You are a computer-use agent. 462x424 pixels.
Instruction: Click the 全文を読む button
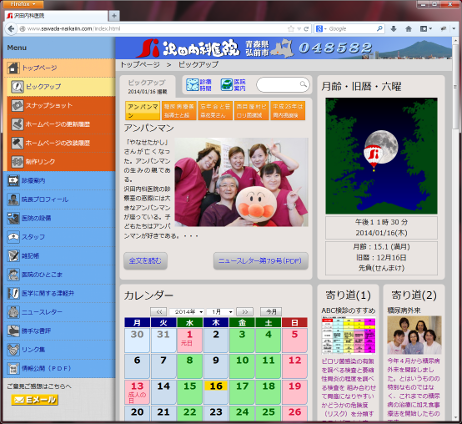point(145,261)
